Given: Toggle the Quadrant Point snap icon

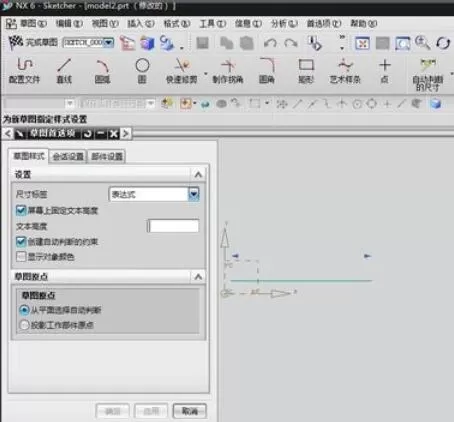Looking at the screenshot, I should [x=372, y=104].
